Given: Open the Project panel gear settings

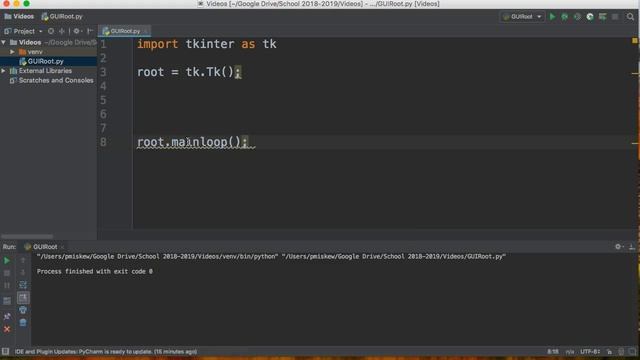Looking at the screenshot, I should click(x=77, y=31).
